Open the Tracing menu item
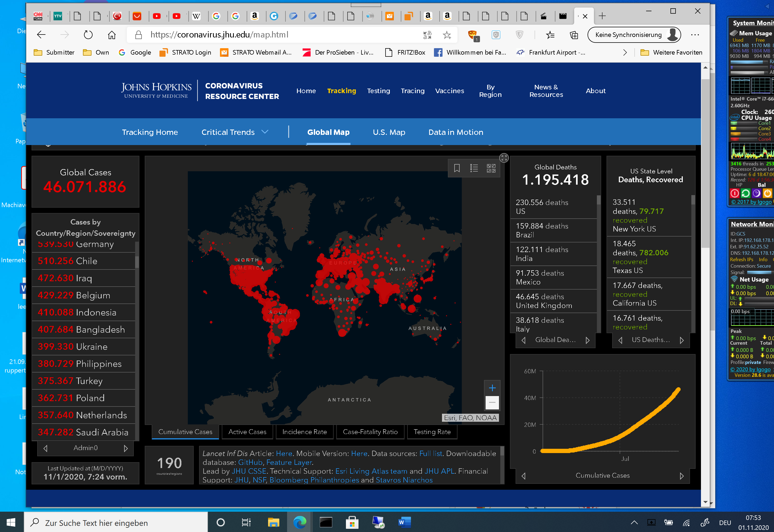The height and width of the screenshot is (532, 774). tap(413, 91)
